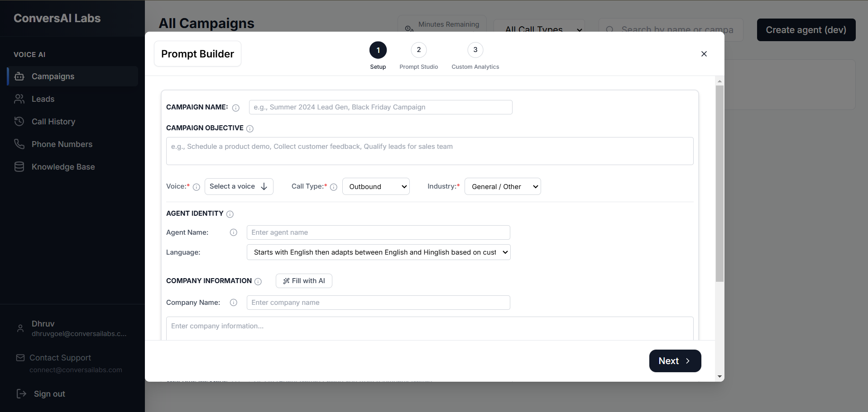This screenshot has height=412, width=868.
Task: Click the Campaigns sidebar icon
Action: point(19,76)
